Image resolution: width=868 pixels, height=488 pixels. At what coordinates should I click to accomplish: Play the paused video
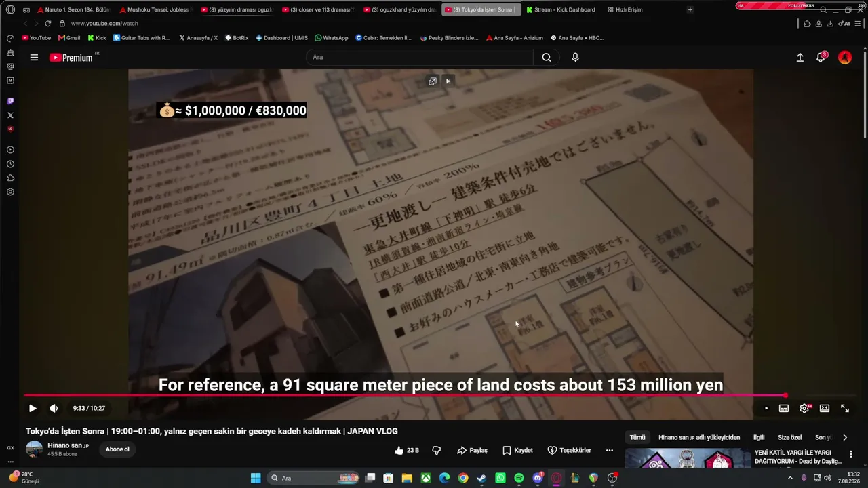tap(33, 408)
